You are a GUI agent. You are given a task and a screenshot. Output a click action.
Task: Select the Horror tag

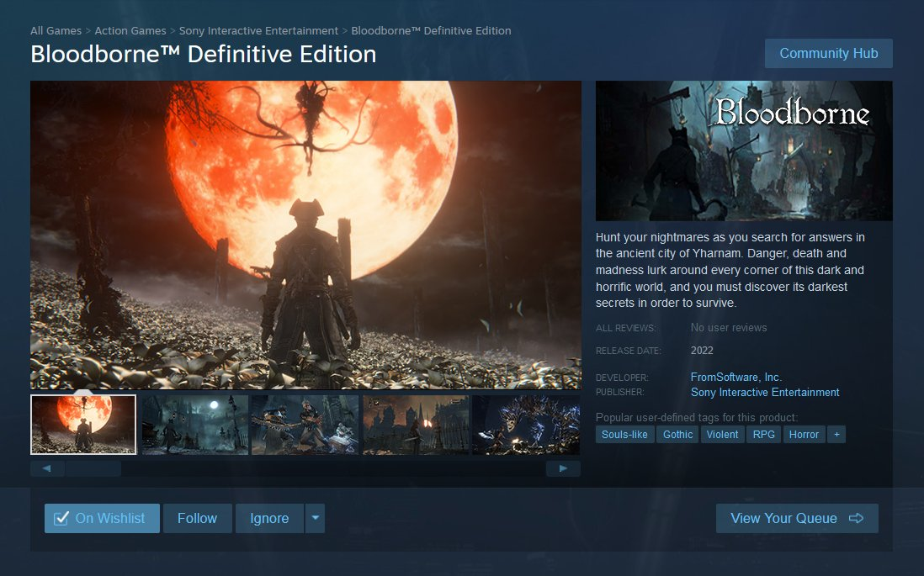click(804, 435)
